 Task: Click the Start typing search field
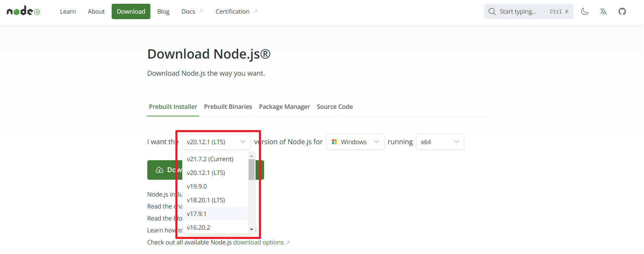(529, 11)
